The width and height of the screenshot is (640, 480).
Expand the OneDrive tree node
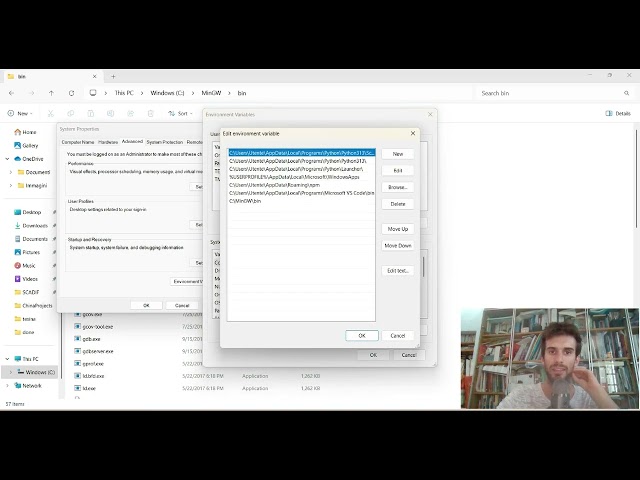[x=7, y=159]
